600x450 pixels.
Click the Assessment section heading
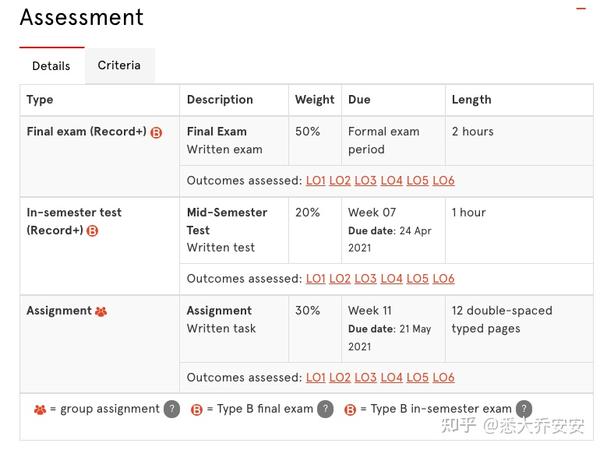[82, 17]
